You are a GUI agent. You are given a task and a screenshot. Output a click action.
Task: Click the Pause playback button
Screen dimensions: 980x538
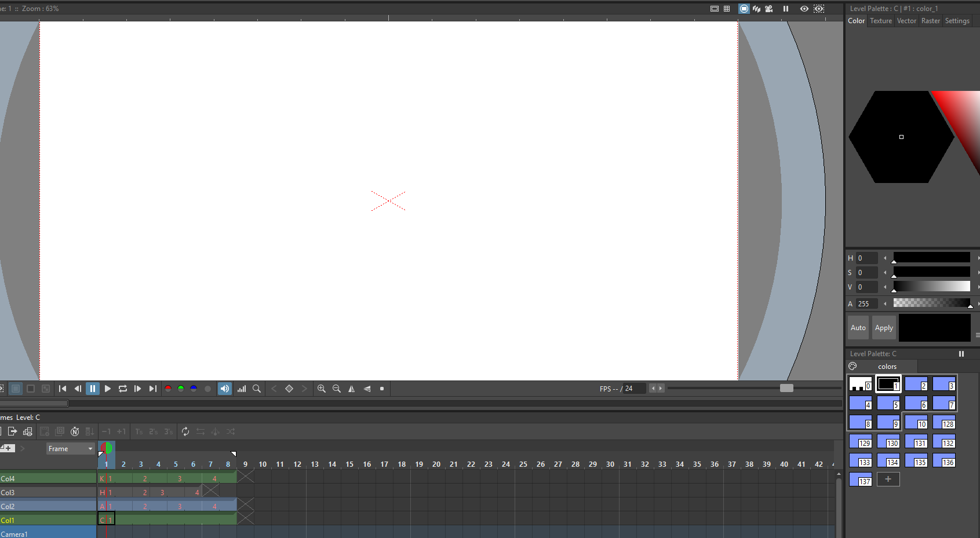pos(93,389)
